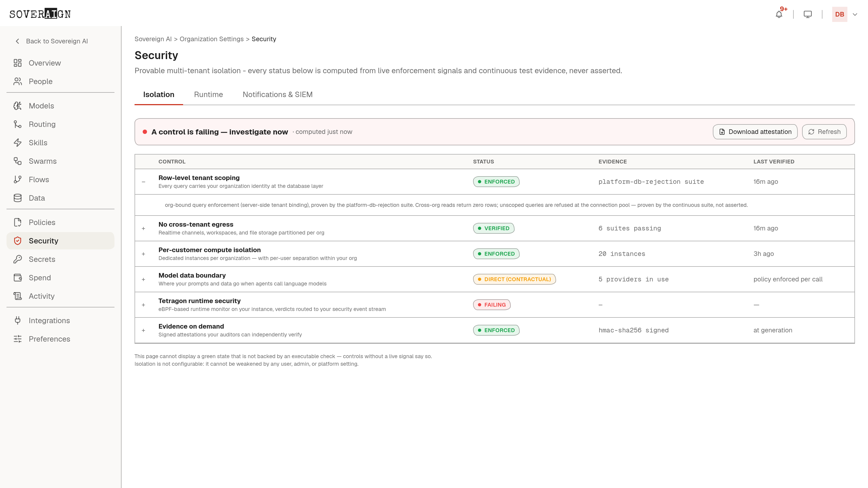Viewport: 868px width, 488px height.
Task: Click the Refresh button
Action: (x=824, y=132)
